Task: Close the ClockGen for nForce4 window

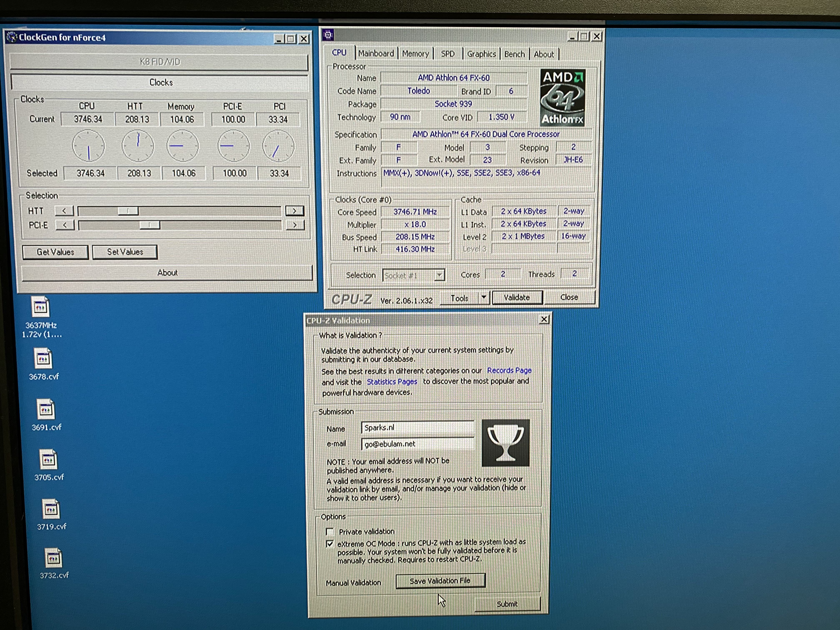Action: tap(304, 39)
